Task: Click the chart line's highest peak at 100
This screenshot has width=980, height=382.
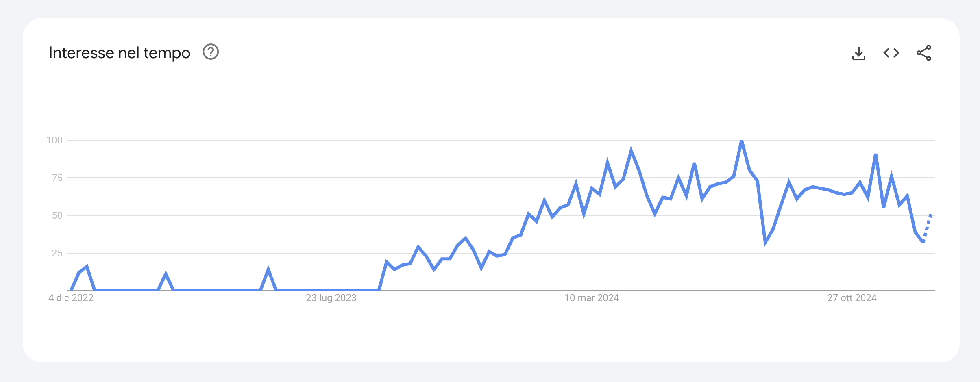Action: click(742, 141)
